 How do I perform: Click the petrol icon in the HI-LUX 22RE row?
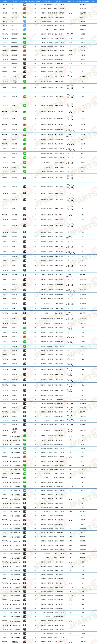coord(25,342)
